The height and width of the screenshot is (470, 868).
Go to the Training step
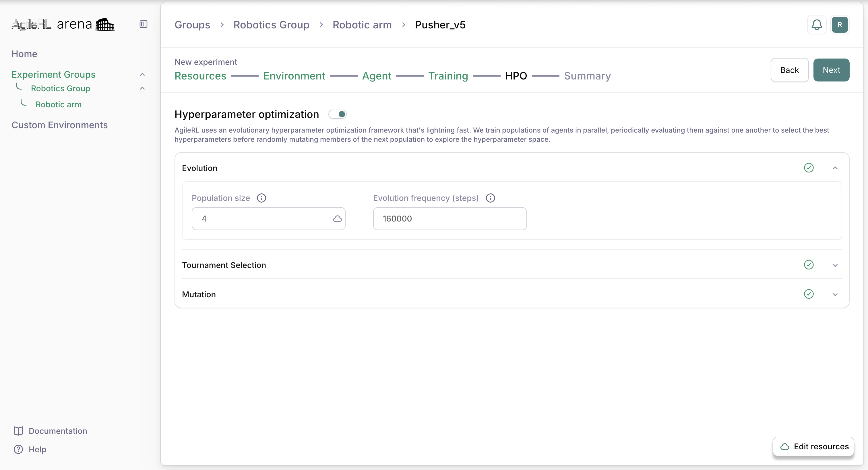click(x=448, y=76)
